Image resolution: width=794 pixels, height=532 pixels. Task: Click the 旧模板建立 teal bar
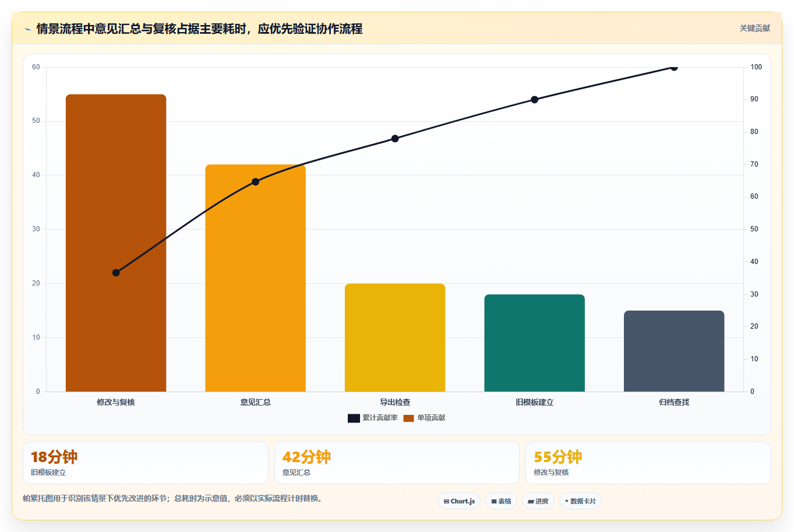click(x=534, y=343)
